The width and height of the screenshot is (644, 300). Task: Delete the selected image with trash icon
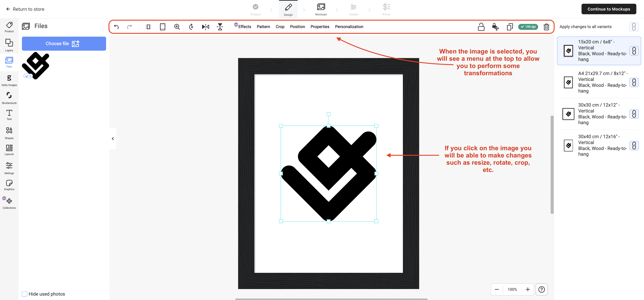pyautogui.click(x=546, y=27)
